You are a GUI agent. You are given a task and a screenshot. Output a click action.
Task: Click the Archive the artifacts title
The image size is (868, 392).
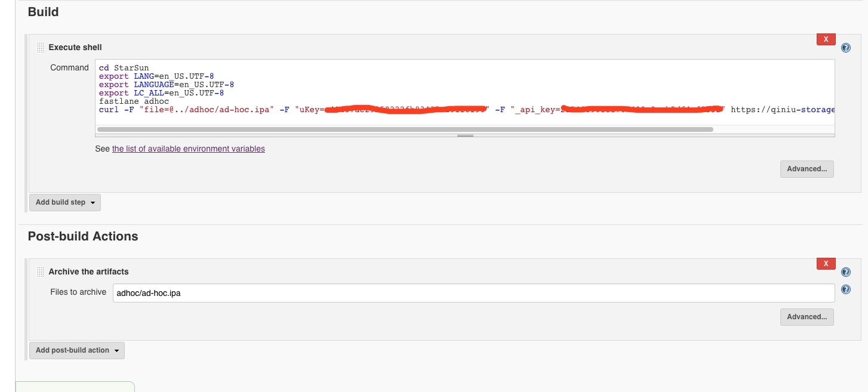(x=88, y=271)
